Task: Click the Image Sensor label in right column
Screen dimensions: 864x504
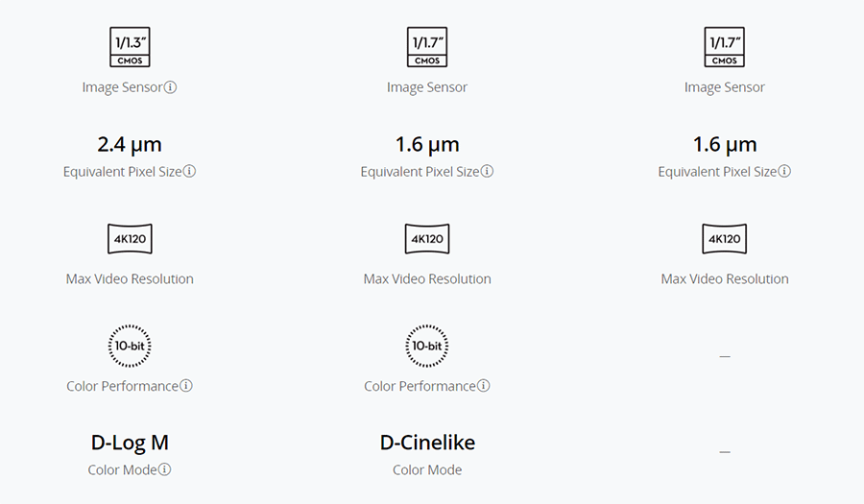Action: pyautogui.click(x=725, y=87)
